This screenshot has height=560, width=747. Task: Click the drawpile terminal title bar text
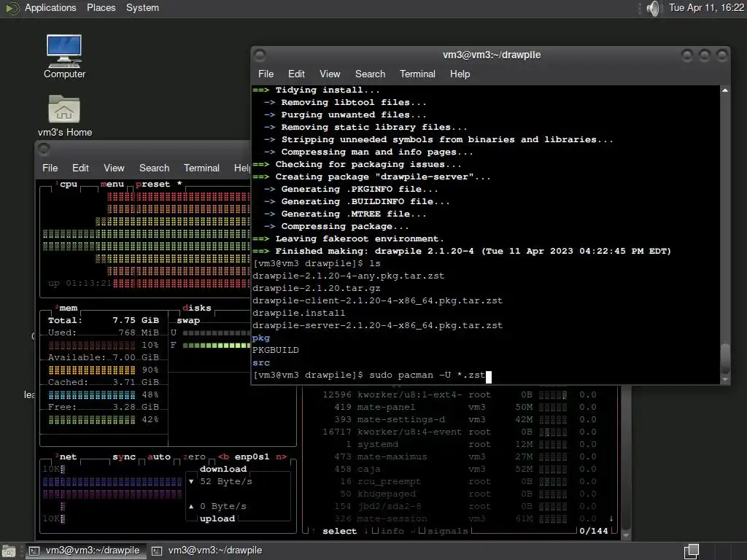(x=492, y=55)
